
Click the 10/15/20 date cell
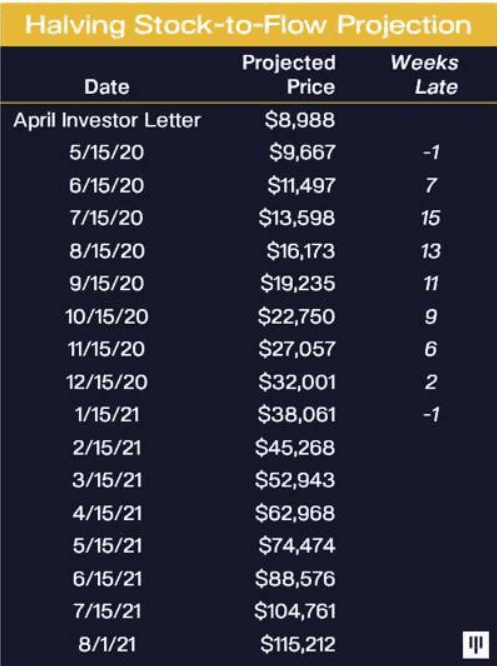point(107,317)
